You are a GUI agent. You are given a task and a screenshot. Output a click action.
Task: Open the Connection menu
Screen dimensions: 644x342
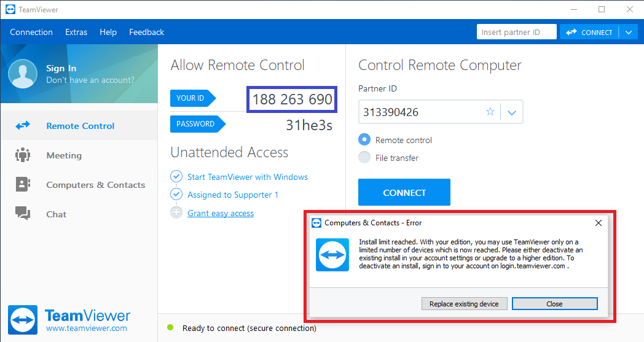coord(31,32)
